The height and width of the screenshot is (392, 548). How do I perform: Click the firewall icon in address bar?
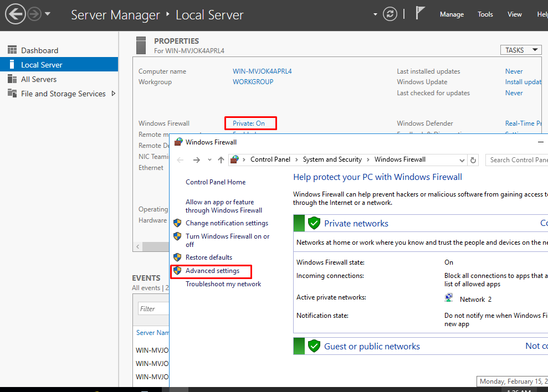[x=234, y=159]
